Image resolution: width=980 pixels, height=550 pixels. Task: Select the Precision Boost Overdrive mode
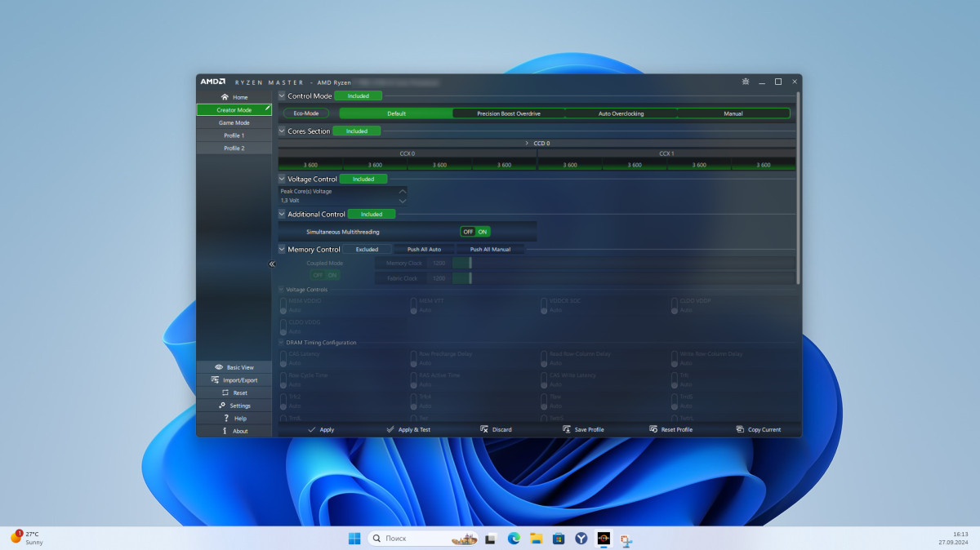508,113
